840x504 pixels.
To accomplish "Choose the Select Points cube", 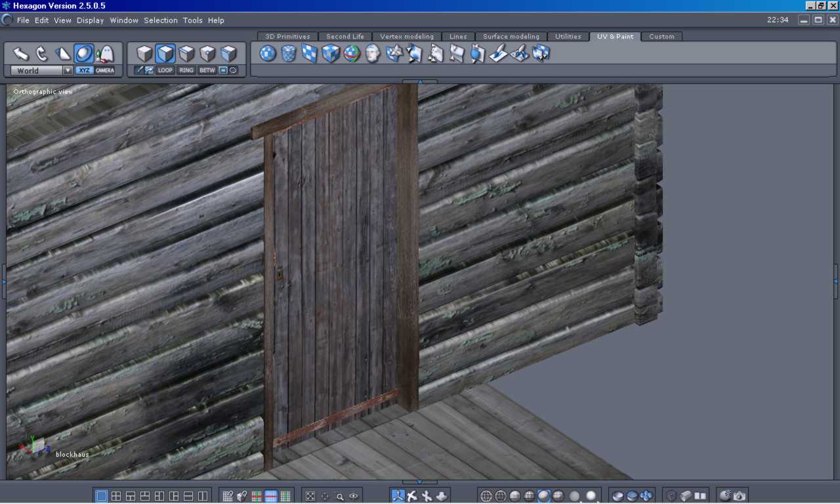I will [x=207, y=54].
